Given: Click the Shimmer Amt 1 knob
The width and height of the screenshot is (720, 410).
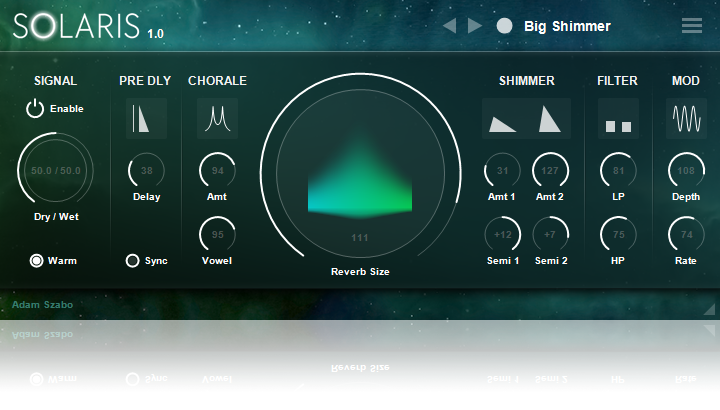Looking at the screenshot, I should pos(502,171).
